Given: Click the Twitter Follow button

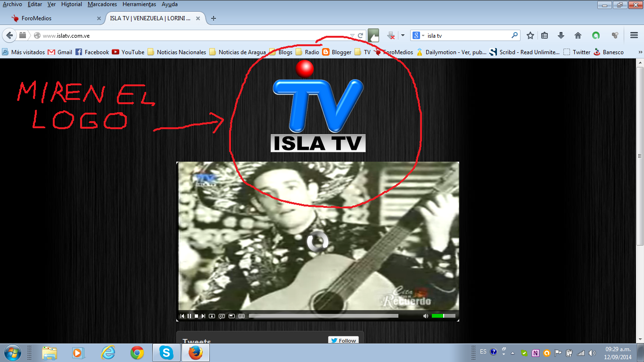Looking at the screenshot, I should [x=343, y=340].
